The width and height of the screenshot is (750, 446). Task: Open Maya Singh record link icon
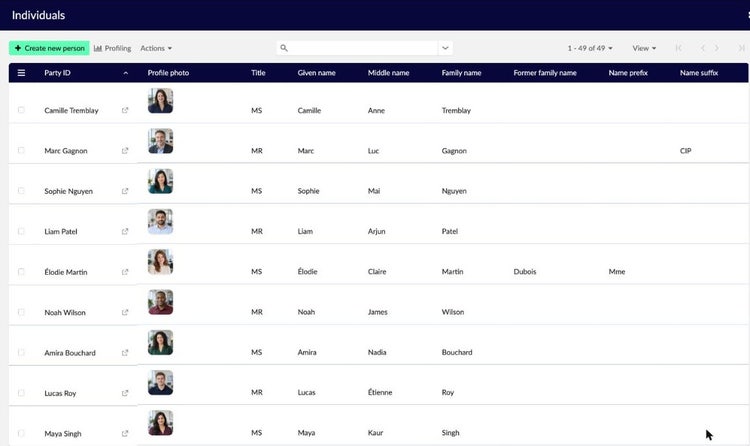[x=125, y=434]
